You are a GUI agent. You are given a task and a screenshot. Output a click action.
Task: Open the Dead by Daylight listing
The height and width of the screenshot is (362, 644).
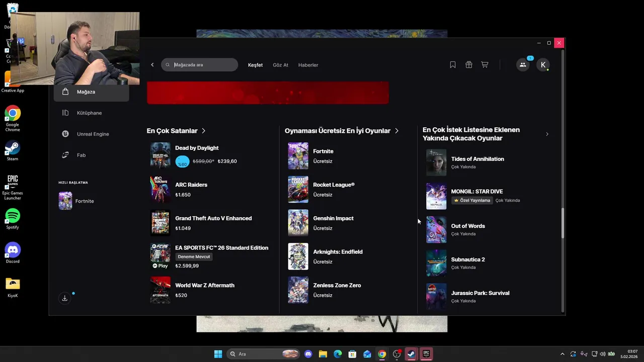pyautogui.click(x=210, y=155)
